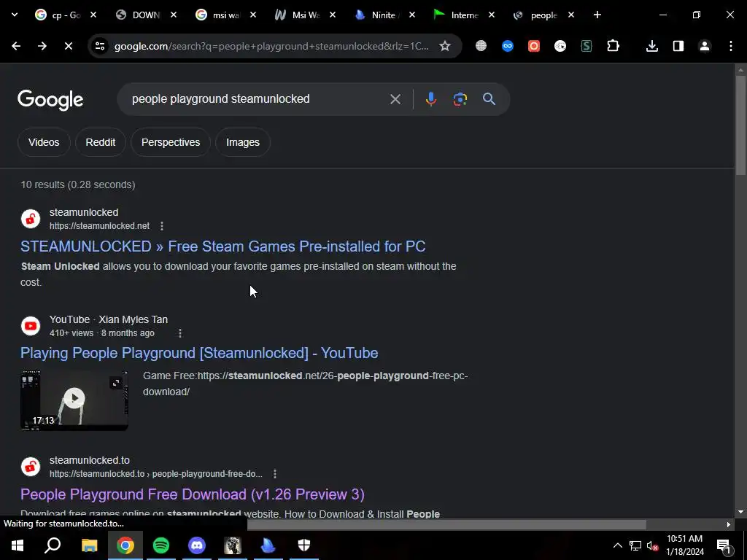Open a new tab with plus button

[x=597, y=15]
